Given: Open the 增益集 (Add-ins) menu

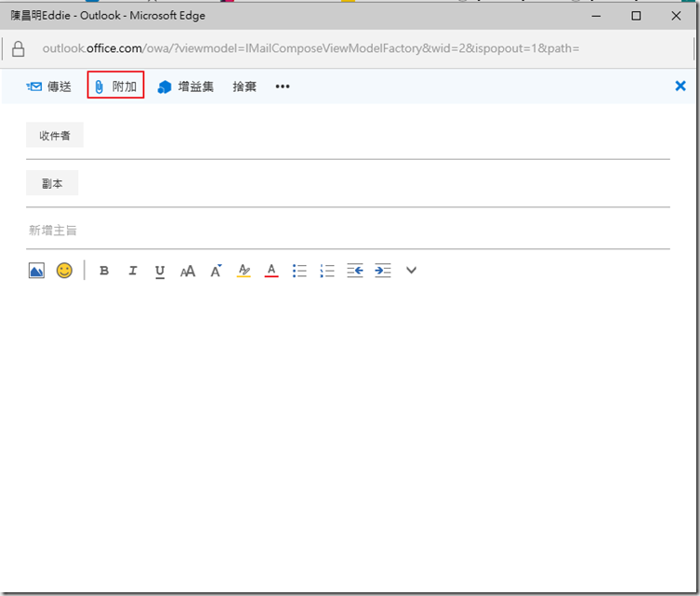Looking at the screenshot, I should point(186,86).
